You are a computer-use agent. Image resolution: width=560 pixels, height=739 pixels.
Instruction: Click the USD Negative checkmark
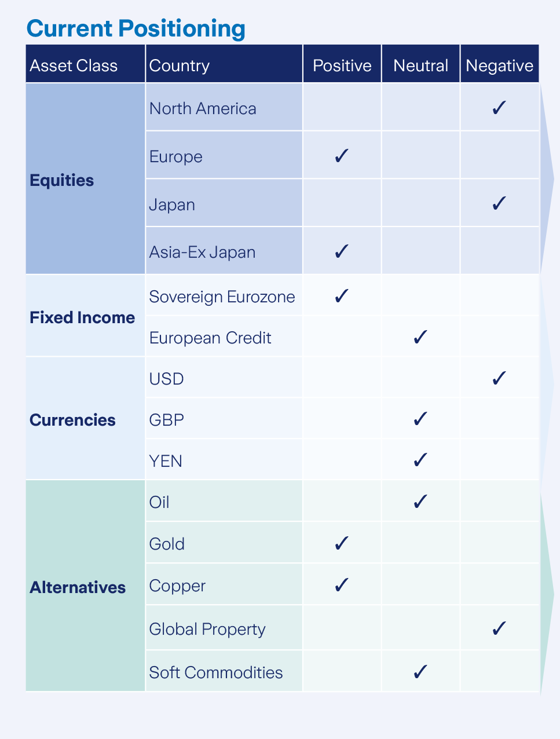coord(499,378)
